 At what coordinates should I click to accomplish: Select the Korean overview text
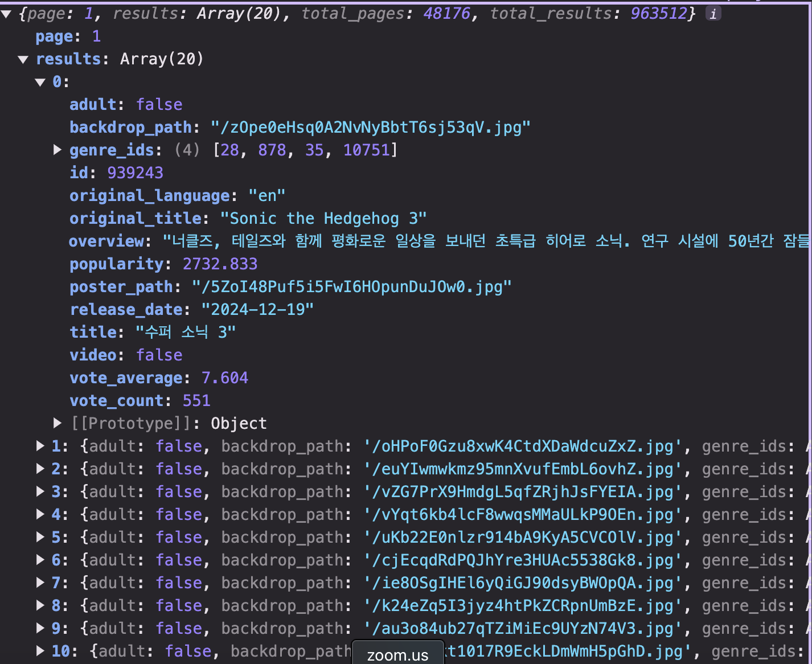(x=486, y=241)
